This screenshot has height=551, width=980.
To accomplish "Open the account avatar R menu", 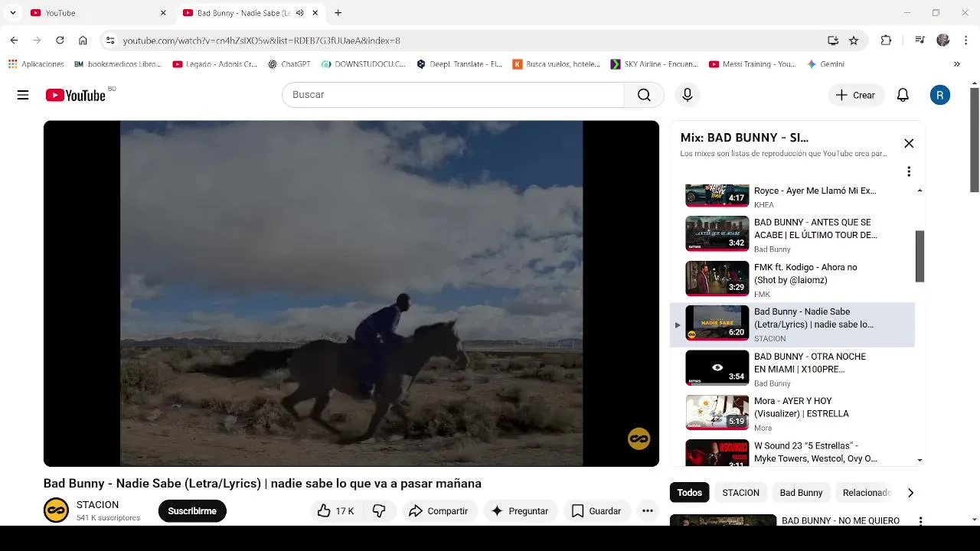I will [940, 95].
